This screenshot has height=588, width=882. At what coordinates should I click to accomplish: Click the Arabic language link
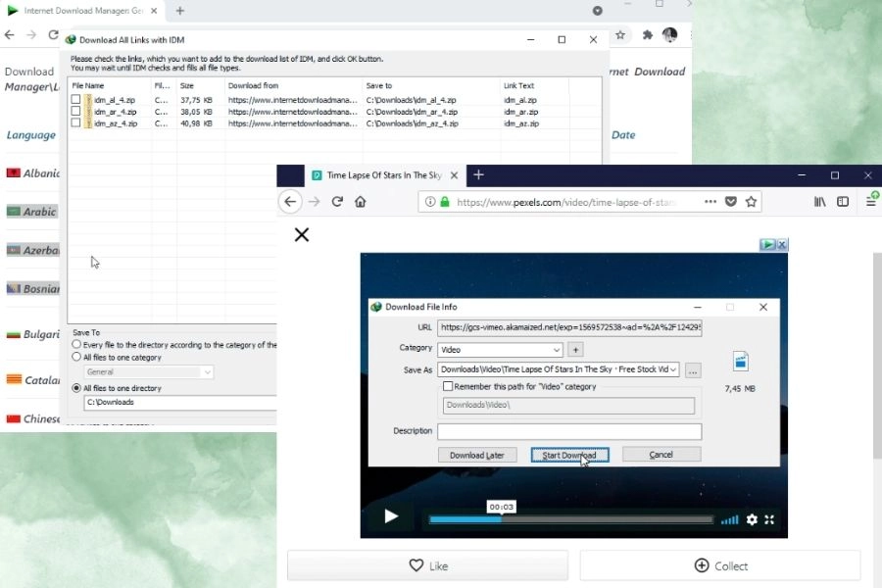click(39, 212)
